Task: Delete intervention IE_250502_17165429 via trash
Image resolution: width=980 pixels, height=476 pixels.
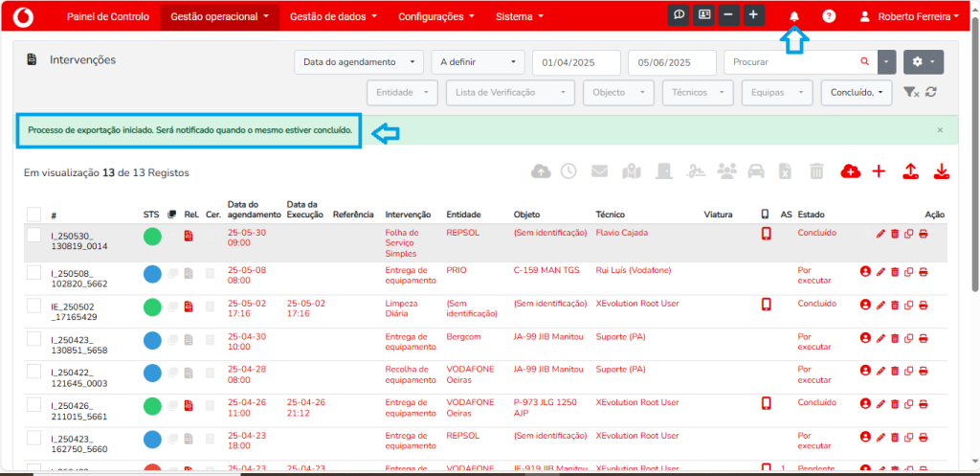Action: 895,305
